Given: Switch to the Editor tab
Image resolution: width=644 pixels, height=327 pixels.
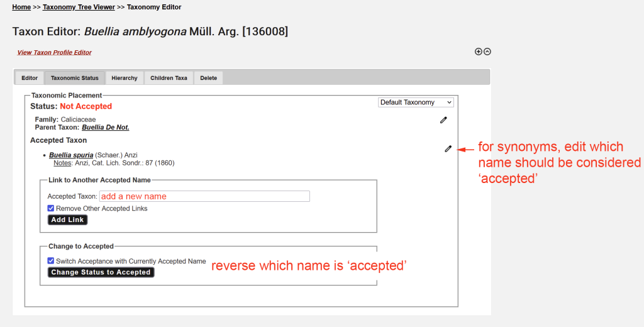Looking at the screenshot, I should pos(30,78).
